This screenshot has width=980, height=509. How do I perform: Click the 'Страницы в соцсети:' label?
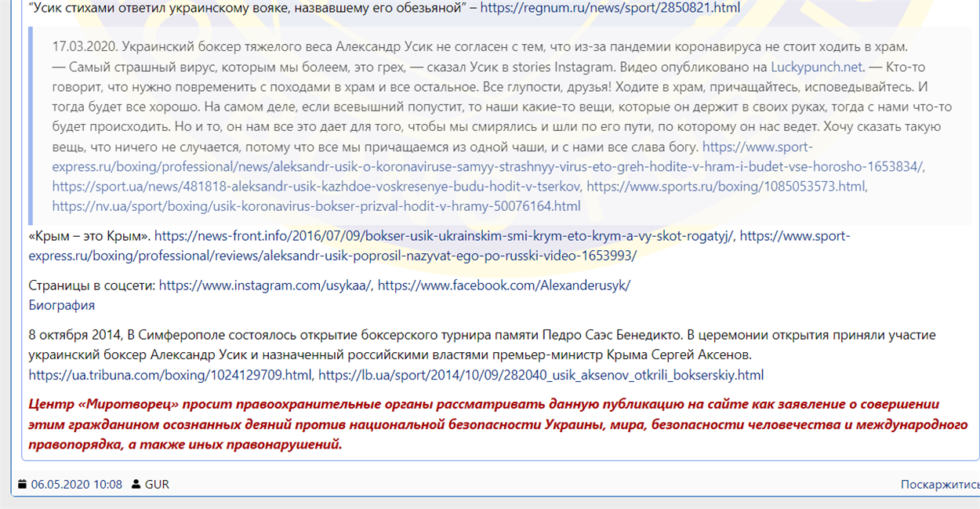pos(92,285)
